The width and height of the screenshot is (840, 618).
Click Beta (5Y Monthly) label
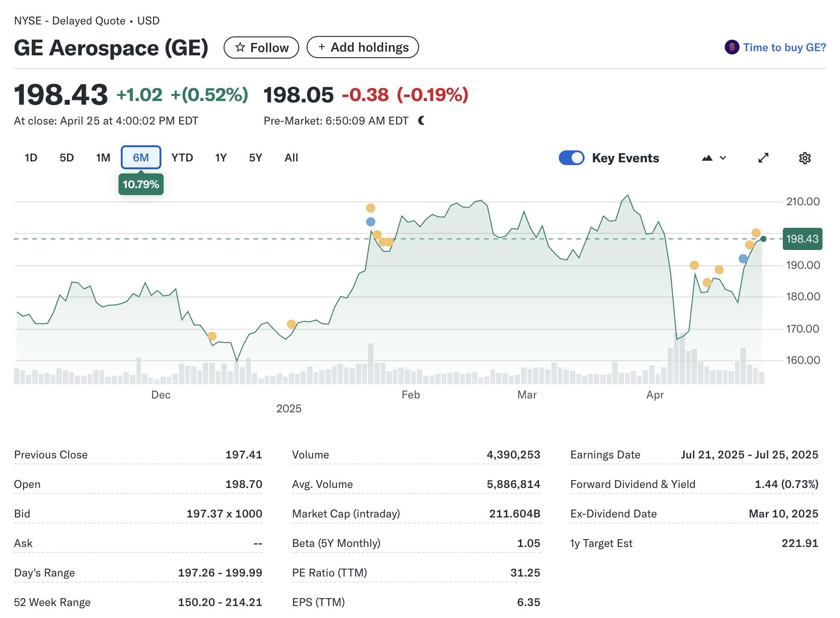(x=336, y=543)
